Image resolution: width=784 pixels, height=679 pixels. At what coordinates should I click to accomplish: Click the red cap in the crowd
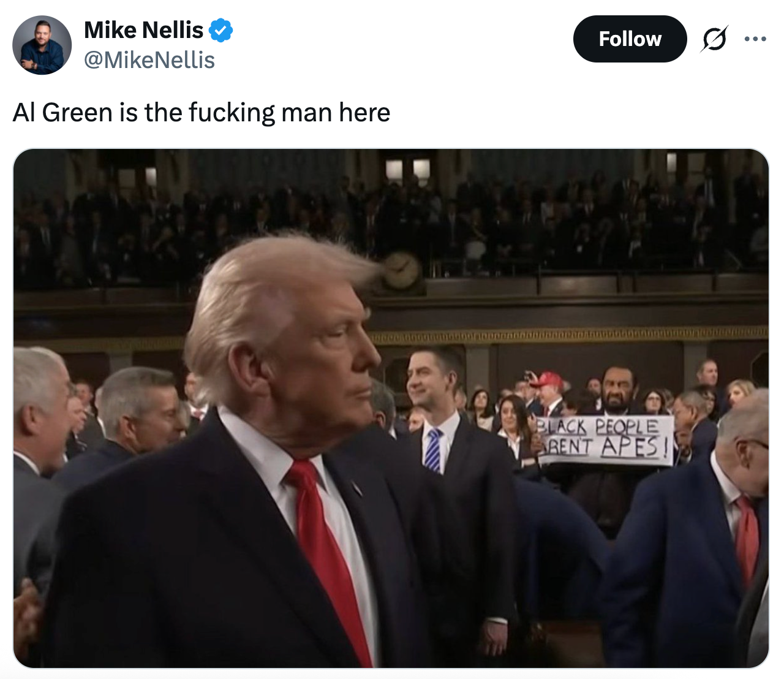pos(546,380)
